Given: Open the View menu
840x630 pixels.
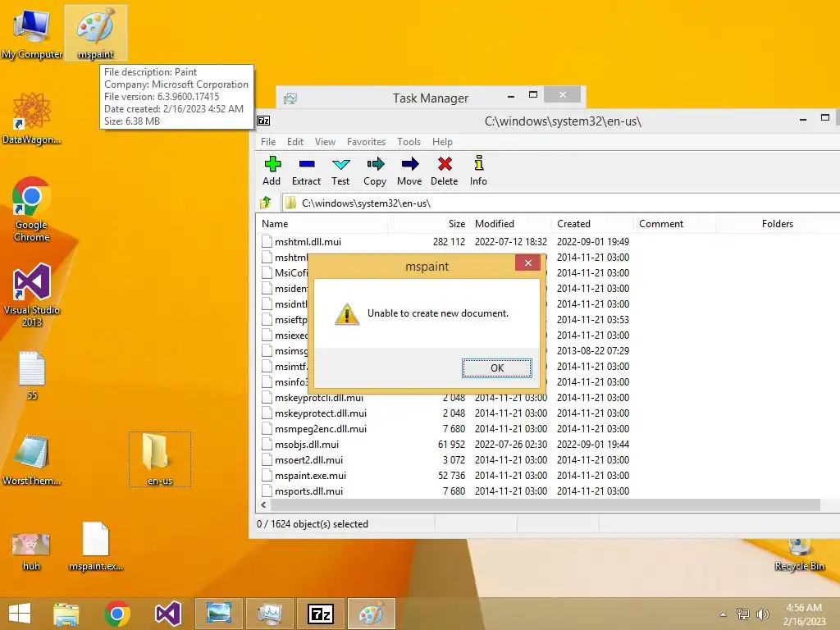Looking at the screenshot, I should coord(325,141).
